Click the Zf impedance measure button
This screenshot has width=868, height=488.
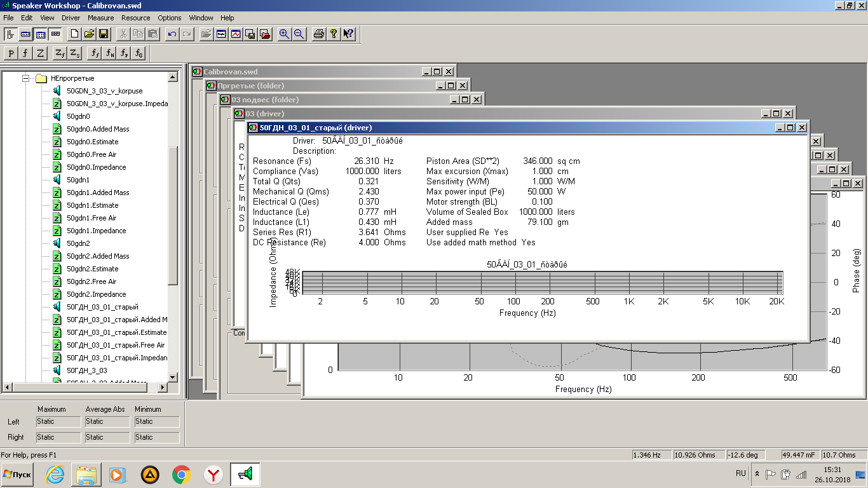(x=59, y=53)
